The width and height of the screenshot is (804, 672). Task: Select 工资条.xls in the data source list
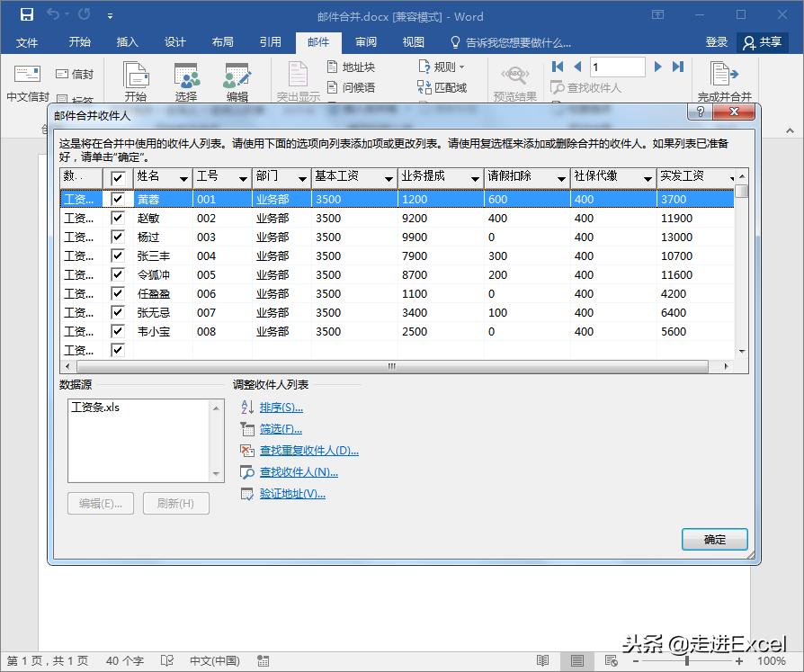pos(95,408)
